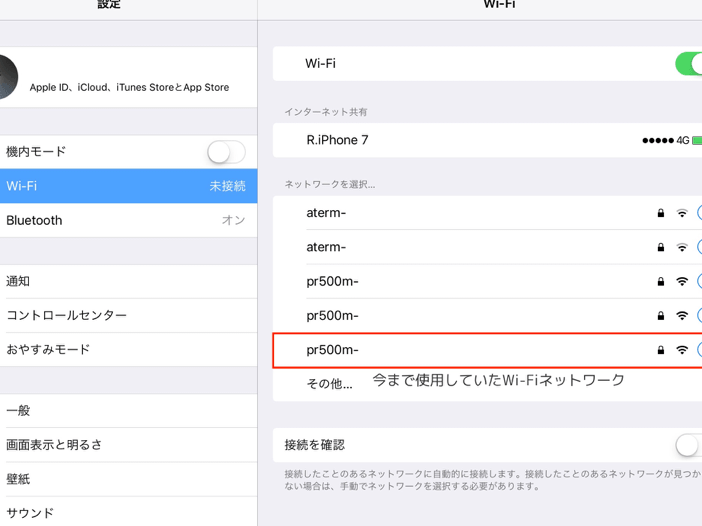Open Bluetooth settings in sidebar
702x526 pixels.
point(128,220)
